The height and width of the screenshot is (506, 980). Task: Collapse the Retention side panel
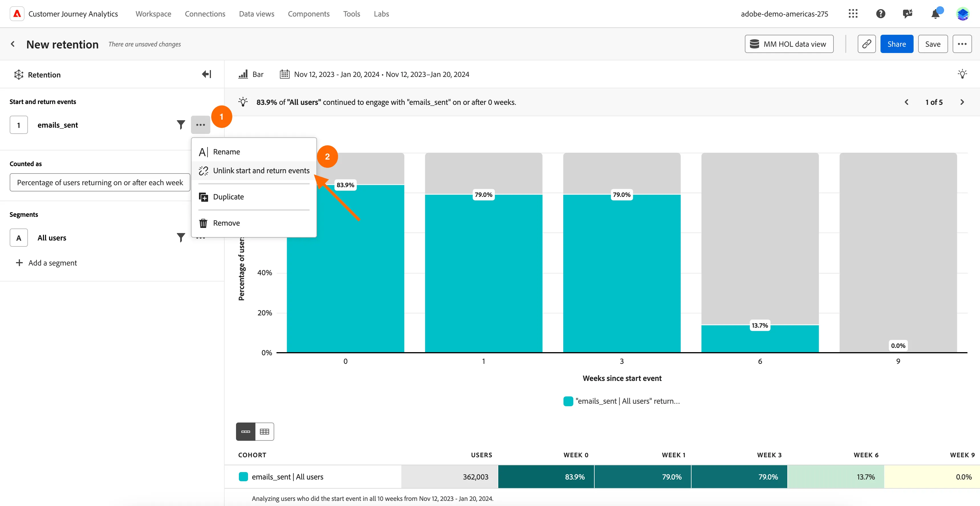(207, 74)
